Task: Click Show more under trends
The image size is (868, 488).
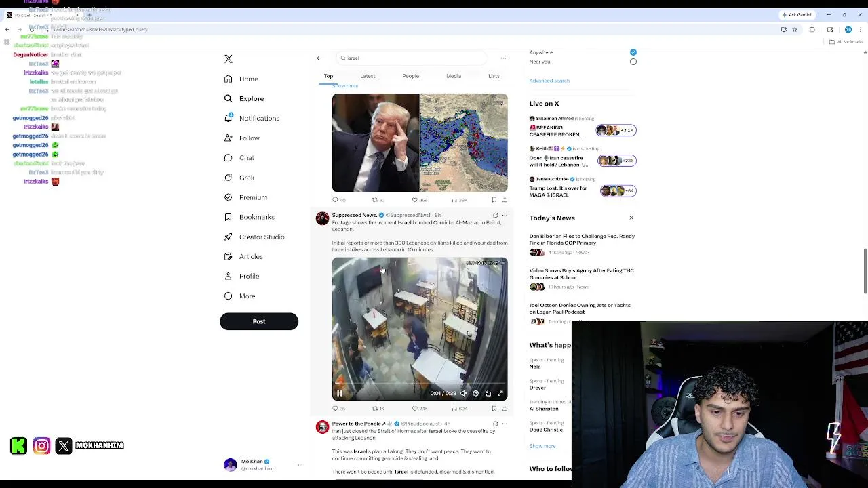Action: click(542, 447)
